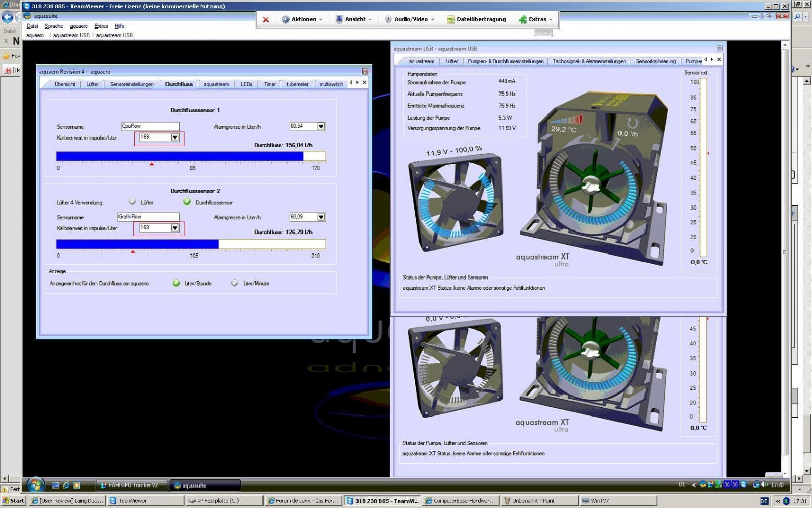
Task: Open the TeamViewer Aktionen dropdown
Action: (302, 19)
